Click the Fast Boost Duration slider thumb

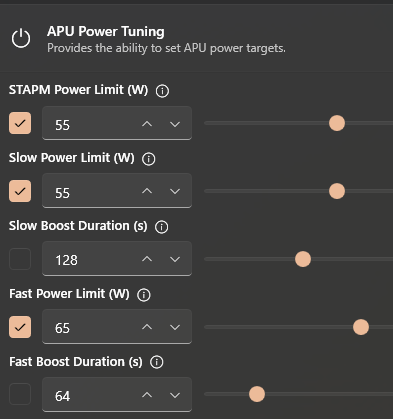click(x=257, y=394)
